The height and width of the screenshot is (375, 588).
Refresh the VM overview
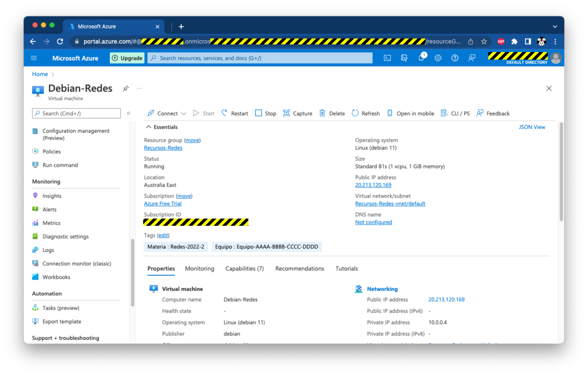coord(366,113)
